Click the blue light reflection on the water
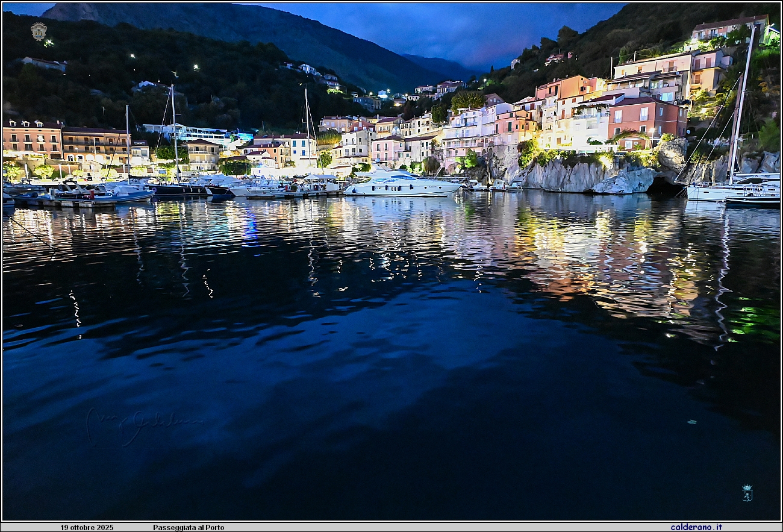783x532 pixels. click(251, 229)
